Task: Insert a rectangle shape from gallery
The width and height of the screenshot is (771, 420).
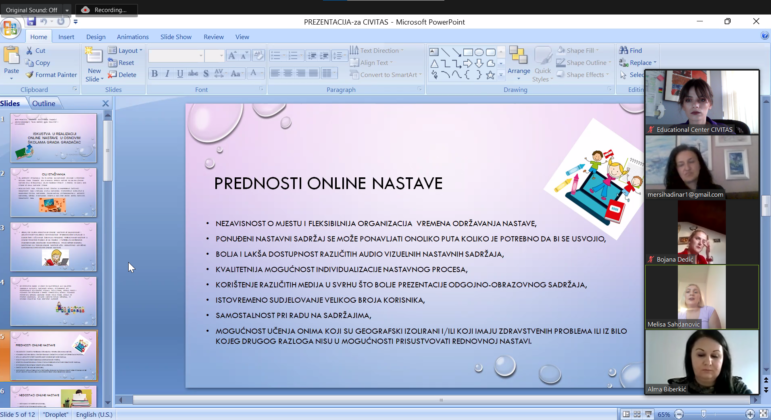Action: coord(468,52)
